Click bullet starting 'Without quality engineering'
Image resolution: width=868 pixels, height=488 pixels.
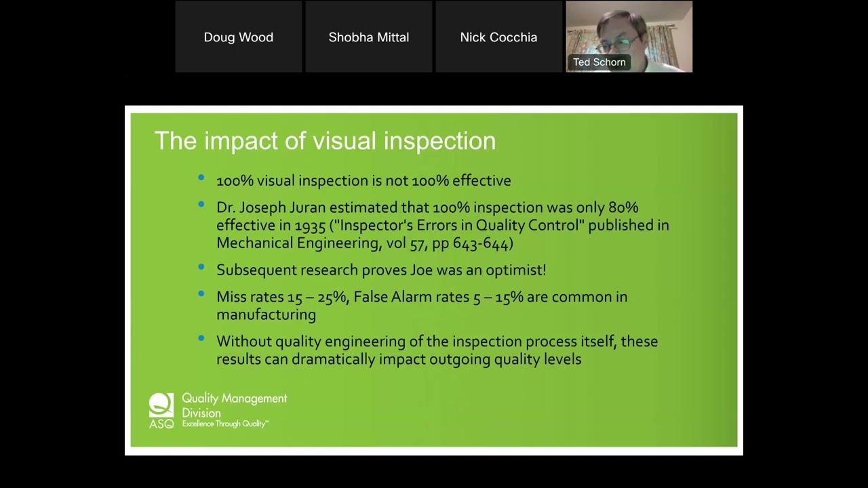click(x=437, y=350)
